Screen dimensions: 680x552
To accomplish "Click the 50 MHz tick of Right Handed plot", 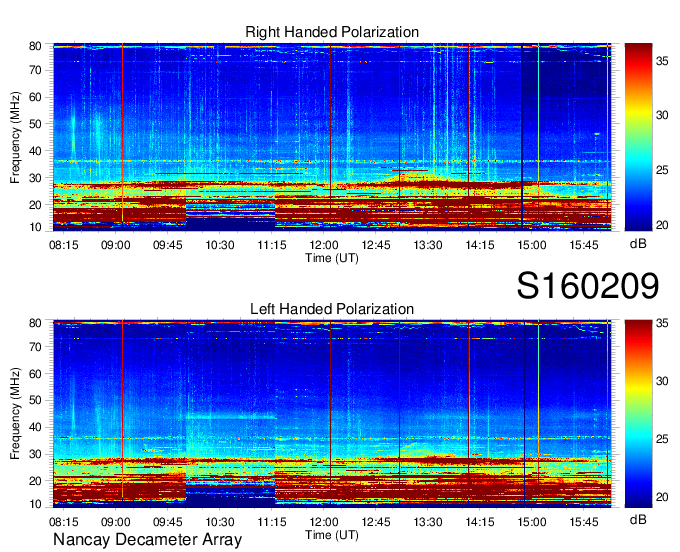I will 35,124.
